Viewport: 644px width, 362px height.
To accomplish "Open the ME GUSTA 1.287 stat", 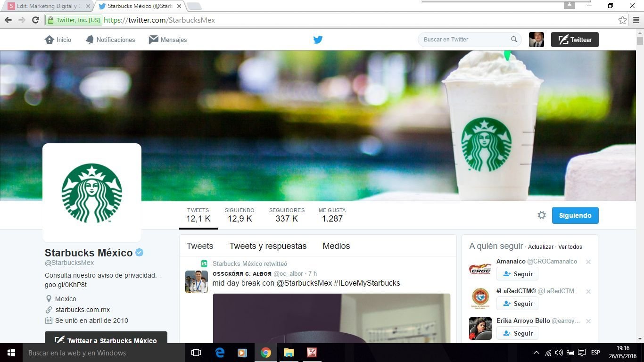I will (332, 215).
